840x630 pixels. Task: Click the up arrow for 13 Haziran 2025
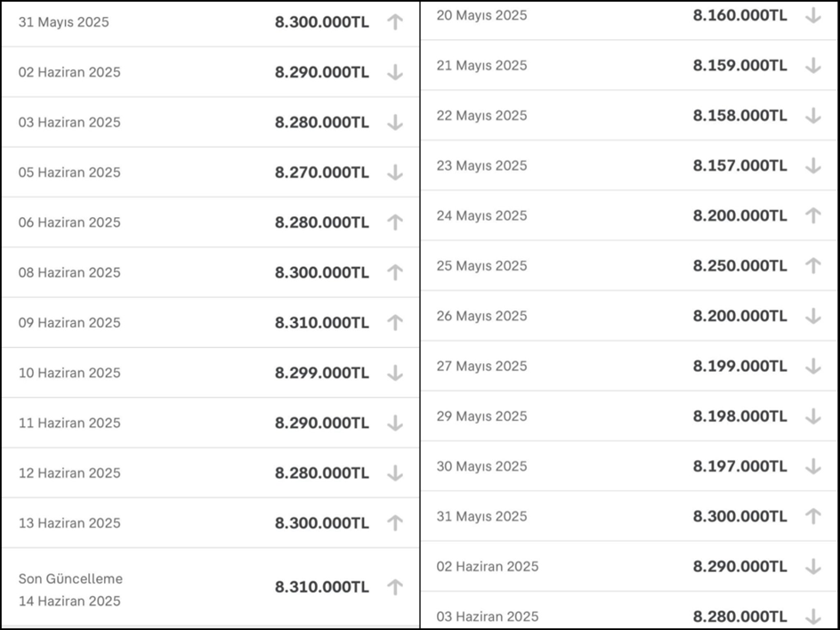point(395,523)
